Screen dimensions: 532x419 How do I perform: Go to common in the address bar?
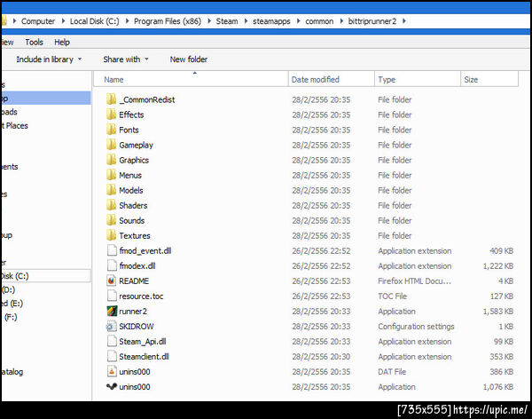[x=319, y=21]
